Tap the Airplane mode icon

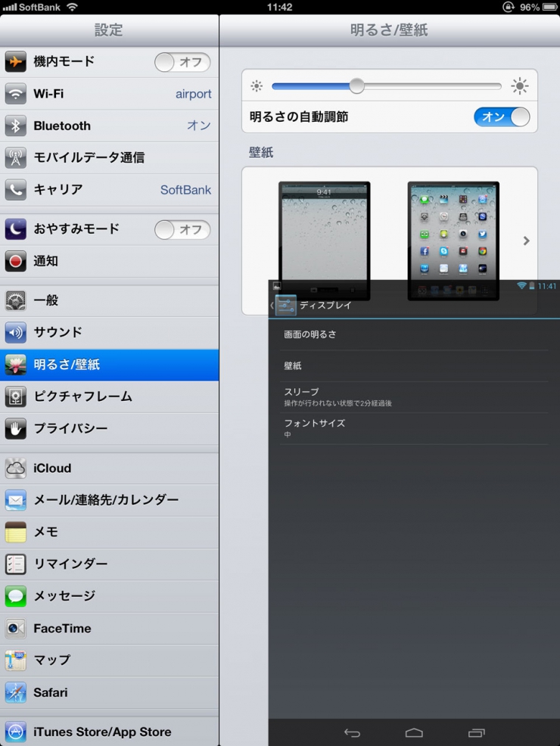tap(15, 61)
